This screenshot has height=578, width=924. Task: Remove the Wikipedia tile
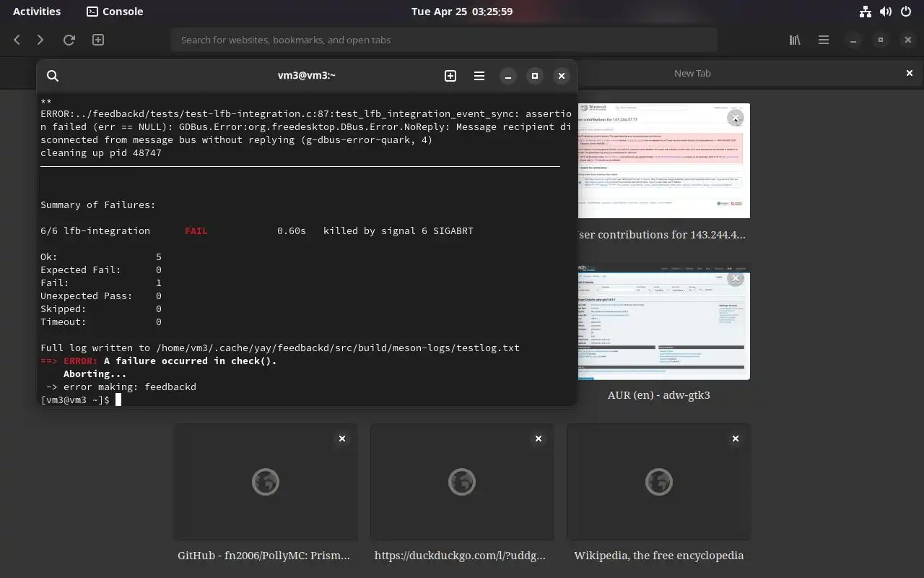(736, 439)
